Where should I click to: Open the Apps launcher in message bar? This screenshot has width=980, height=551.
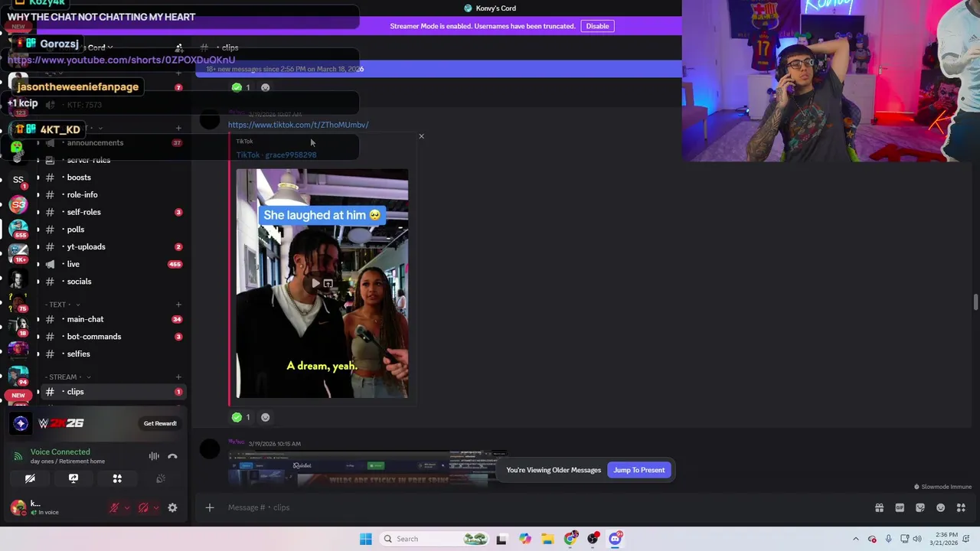[961, 507]
